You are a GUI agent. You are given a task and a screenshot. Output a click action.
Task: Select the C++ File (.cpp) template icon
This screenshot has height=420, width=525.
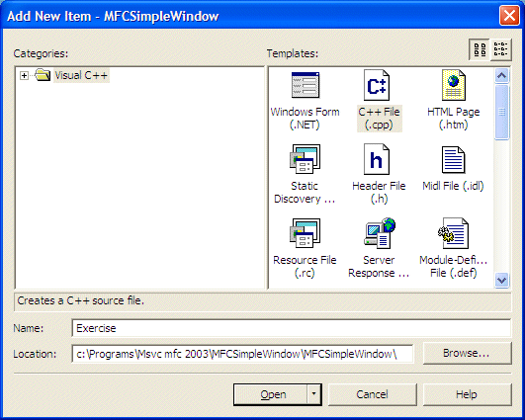(x=377, y=85)
